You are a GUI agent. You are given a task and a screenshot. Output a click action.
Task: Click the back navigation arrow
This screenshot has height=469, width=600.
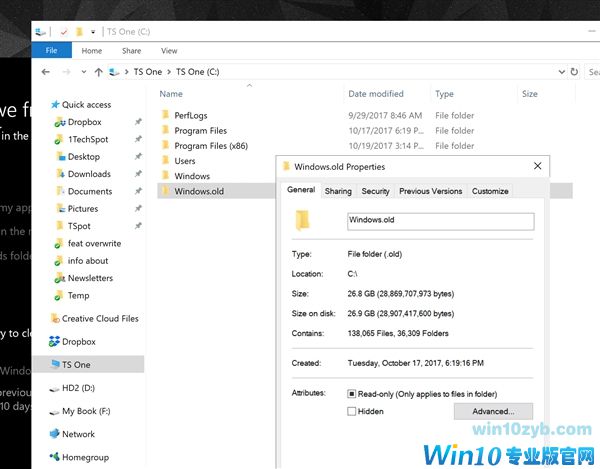click(x=46, y=72)
